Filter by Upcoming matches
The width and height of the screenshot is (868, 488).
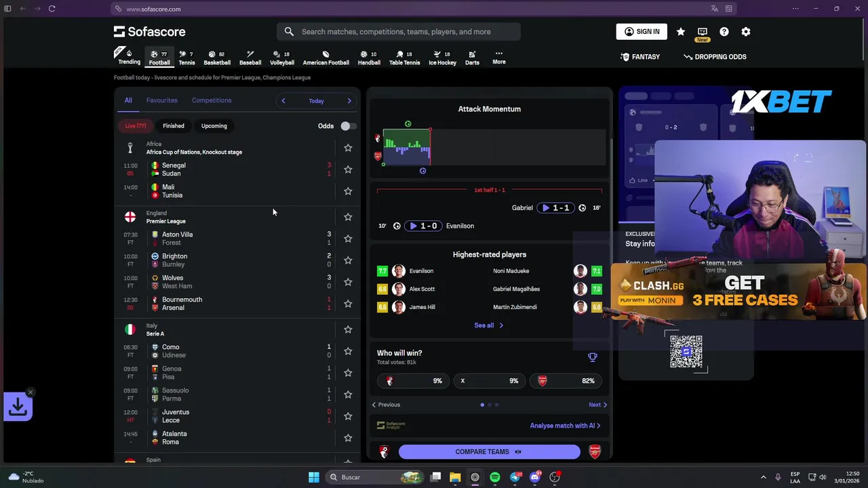point(214,126)
